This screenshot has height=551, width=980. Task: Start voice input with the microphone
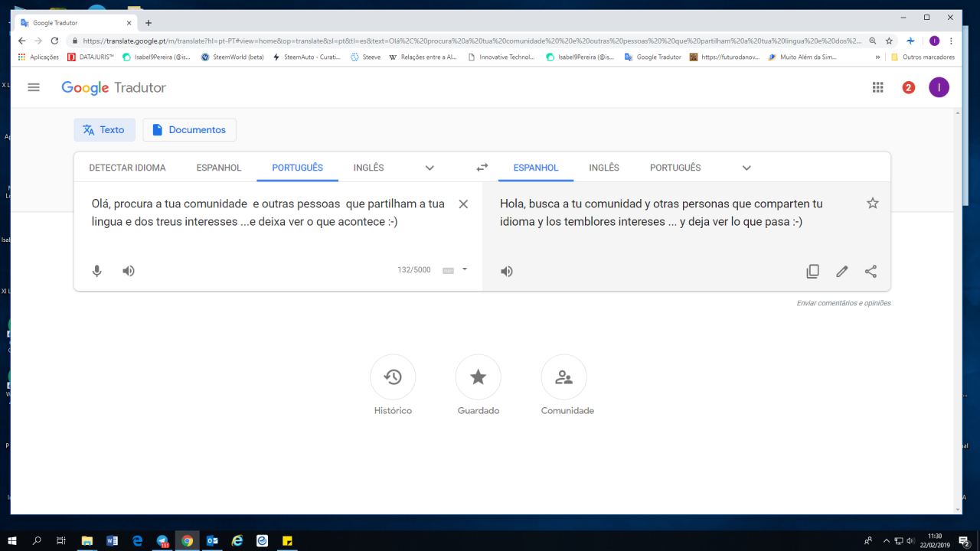click(97, 271)
